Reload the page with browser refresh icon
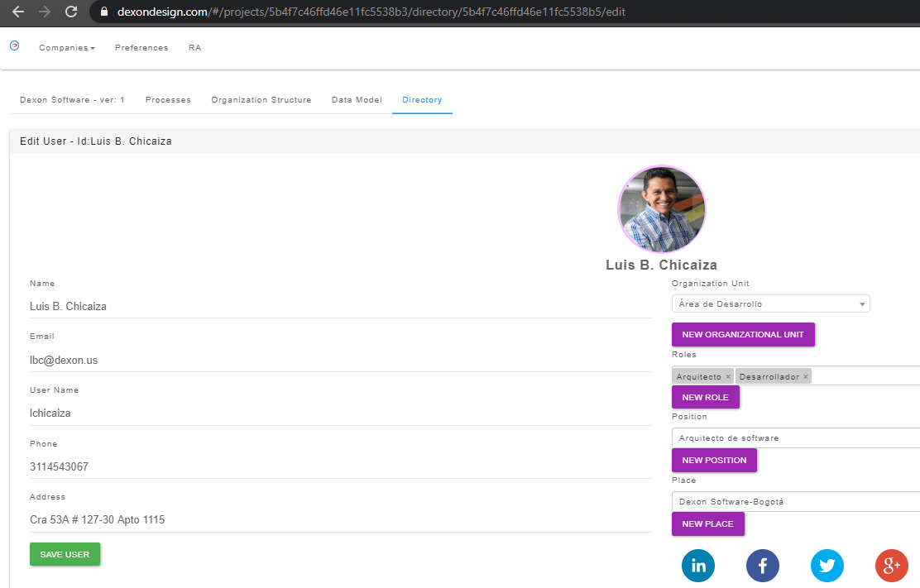Screen dimensions: 920x588 [x=71, y=12]
